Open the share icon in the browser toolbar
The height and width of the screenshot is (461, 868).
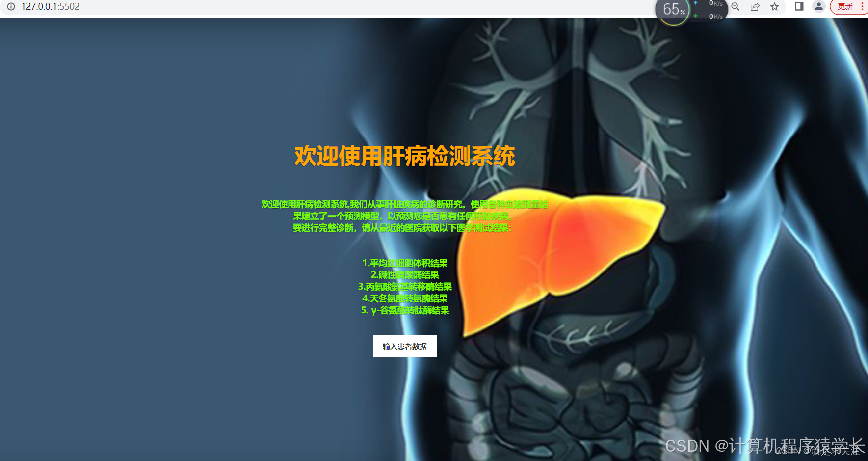pyautogui.click(x=755, y=7)
